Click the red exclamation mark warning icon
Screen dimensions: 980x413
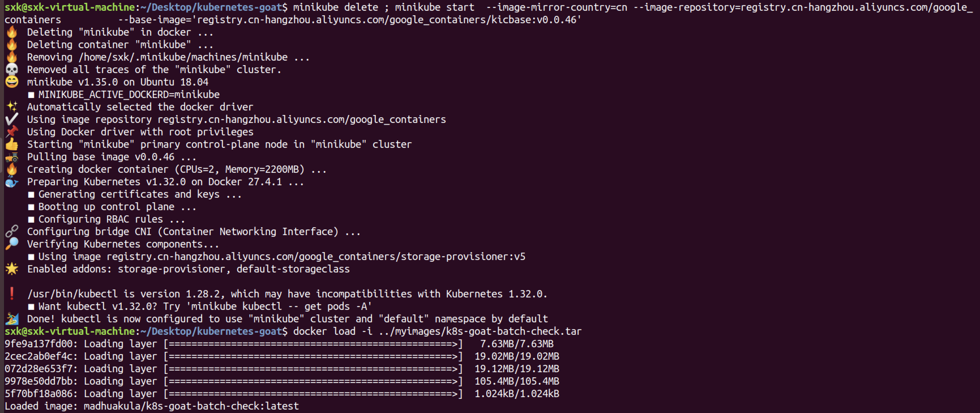click(x=12, y=293)
